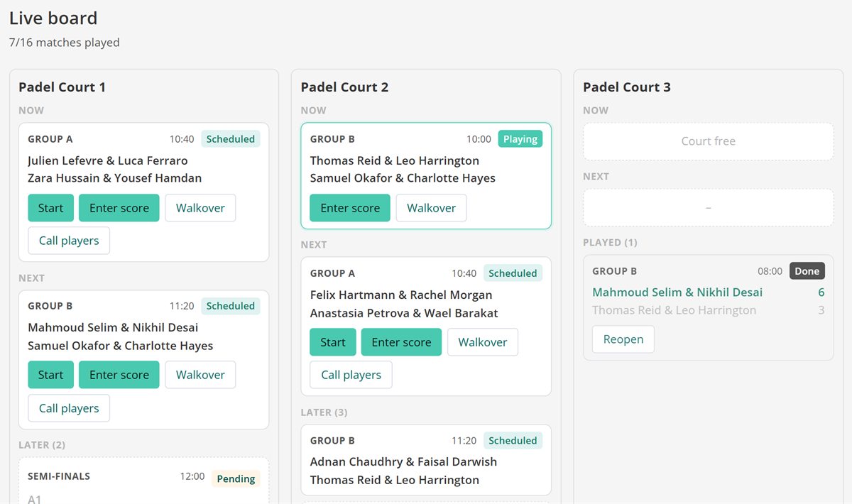Screen dimensions: 852x504
Task: Click the 08:00 time on the done match
Action: (x=770, y=271)
